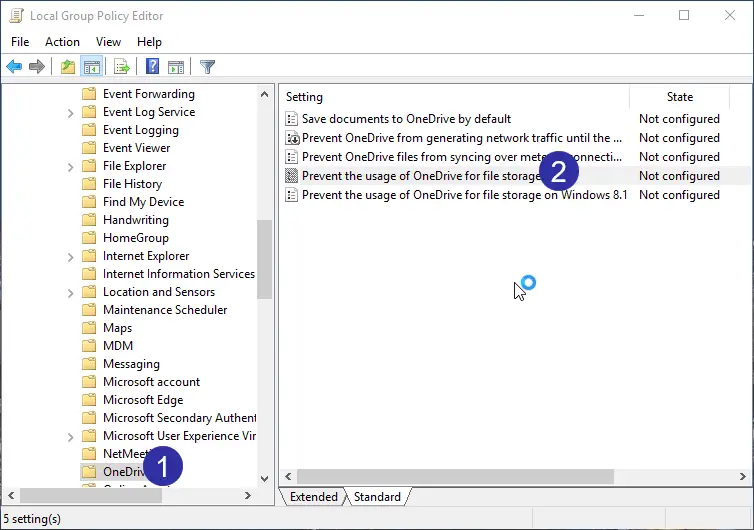Click the Up One Level folder icon
754x530 pixels.
[x=68, y=66]
